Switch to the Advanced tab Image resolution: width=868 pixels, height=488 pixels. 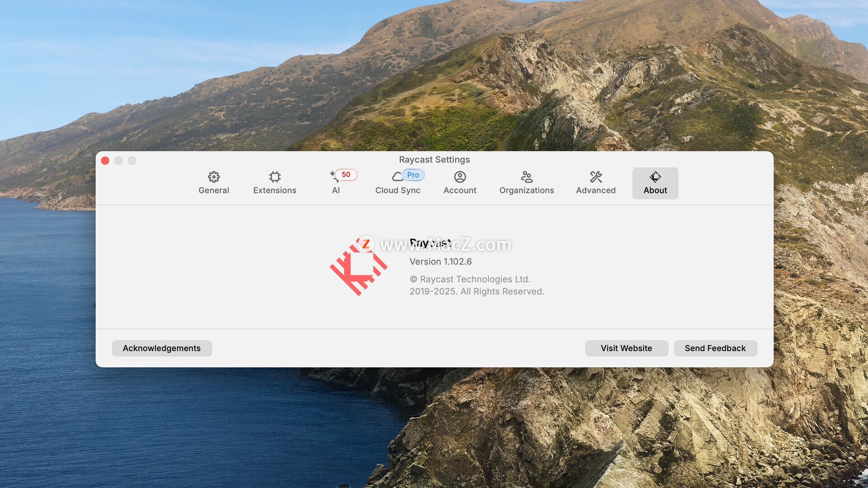tap(595, 183)
